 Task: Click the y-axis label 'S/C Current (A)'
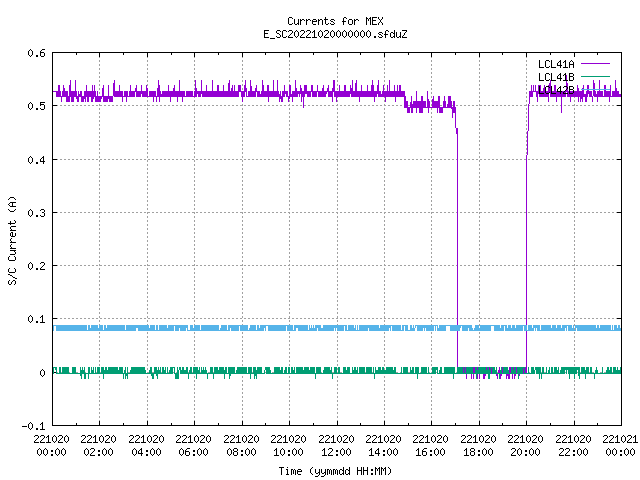click(x=13, y=240)
